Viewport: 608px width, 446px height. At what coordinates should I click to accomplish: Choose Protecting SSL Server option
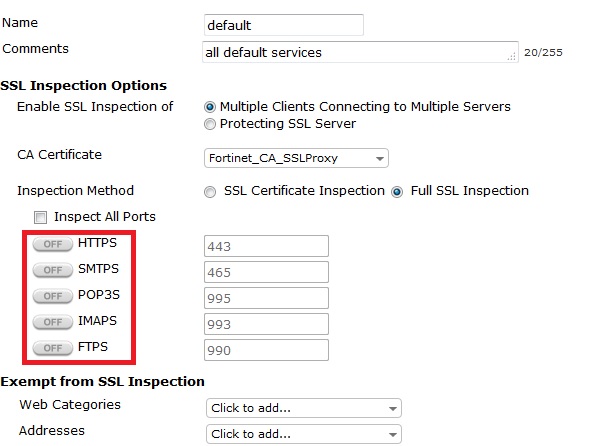pos(210,124)
